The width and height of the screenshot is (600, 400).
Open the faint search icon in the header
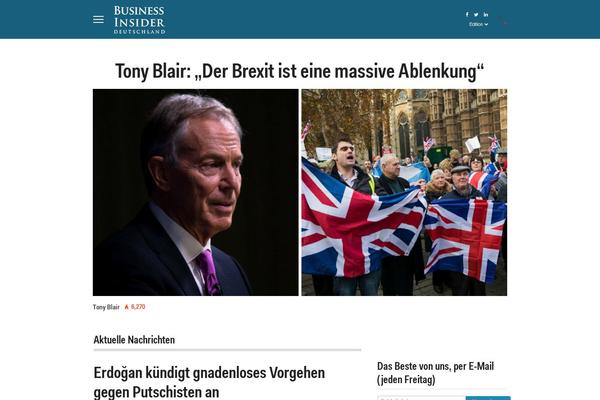504,23
